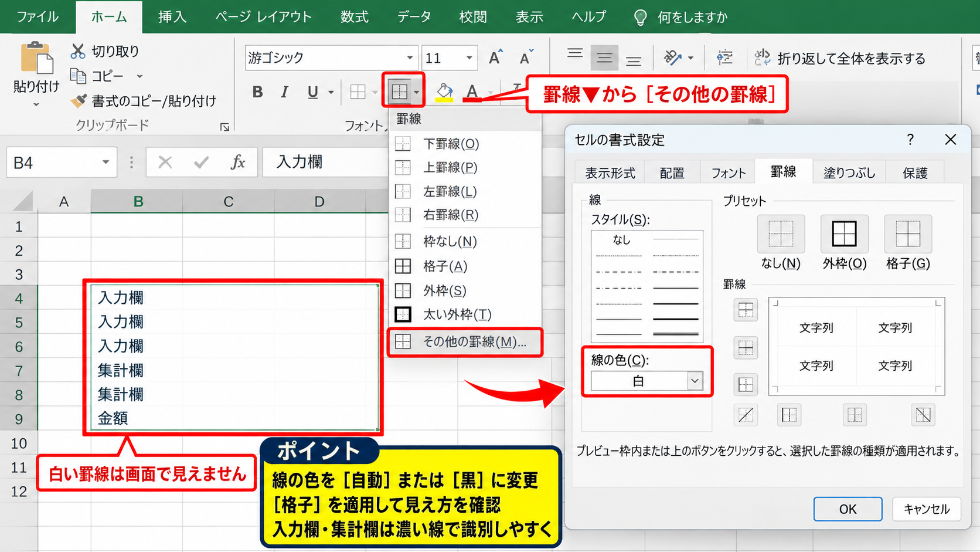Toggle the bottom border button in dialog

tap(746, 385)
